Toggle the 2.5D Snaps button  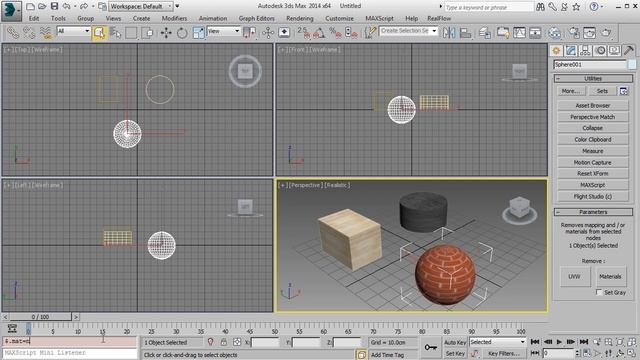[303, 33]
